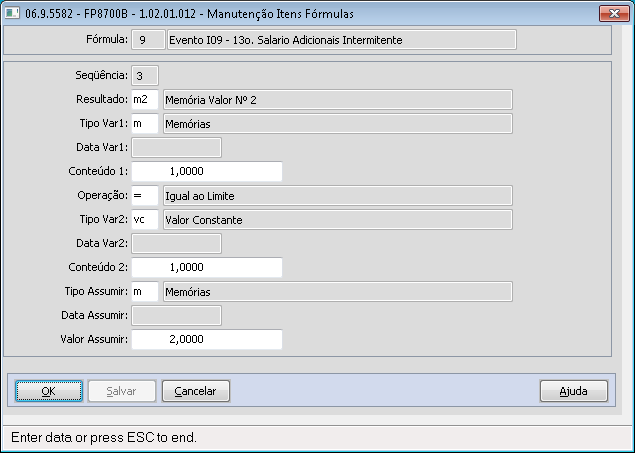Viewport: 635px width, 453px height.
Task: Click the Memória Valor Nº 2 description field
Action: point(338,100)
